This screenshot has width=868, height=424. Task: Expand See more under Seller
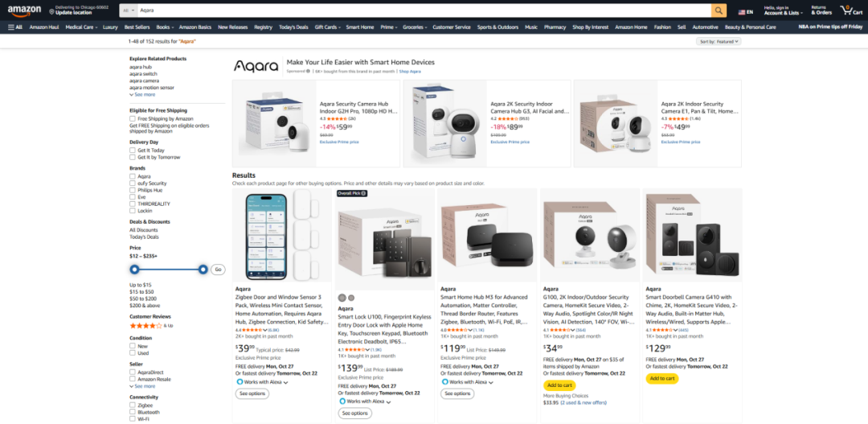[142, 386]
